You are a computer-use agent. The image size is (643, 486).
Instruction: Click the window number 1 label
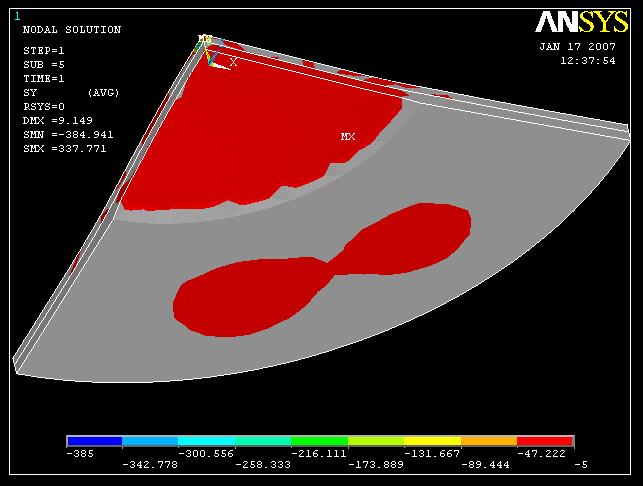(x=17, y=16)
